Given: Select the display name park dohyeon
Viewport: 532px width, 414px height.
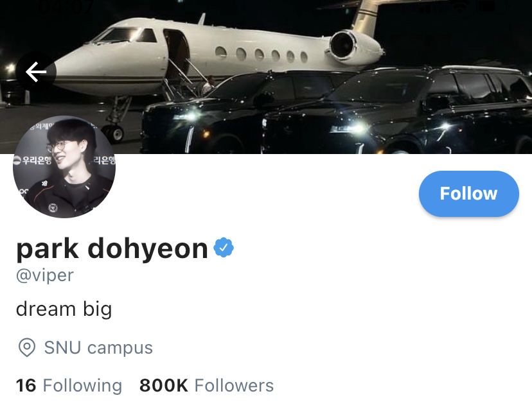Looking at the screenshot, I should pos(112,250).
